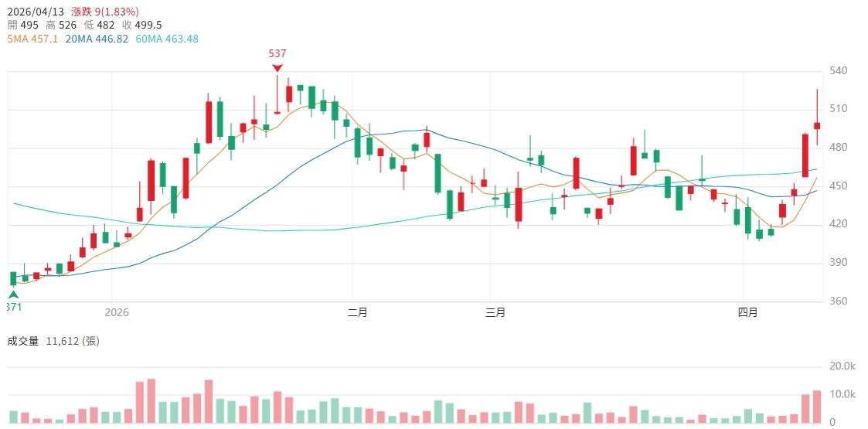
Task: Click the 540 price axis label
Action: point(839,70)
